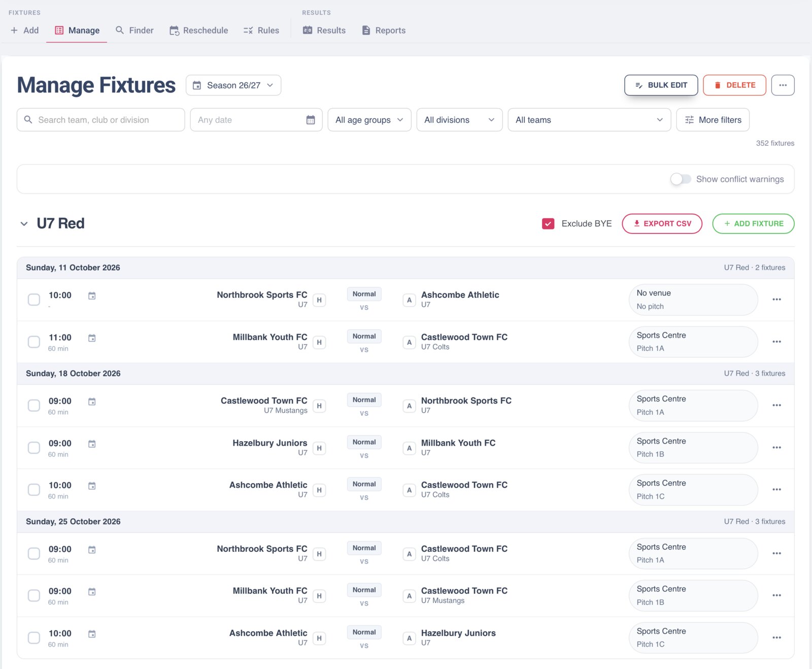Open row menu for Millbank vs Castlewood Mustangs

tap(776, 595)
